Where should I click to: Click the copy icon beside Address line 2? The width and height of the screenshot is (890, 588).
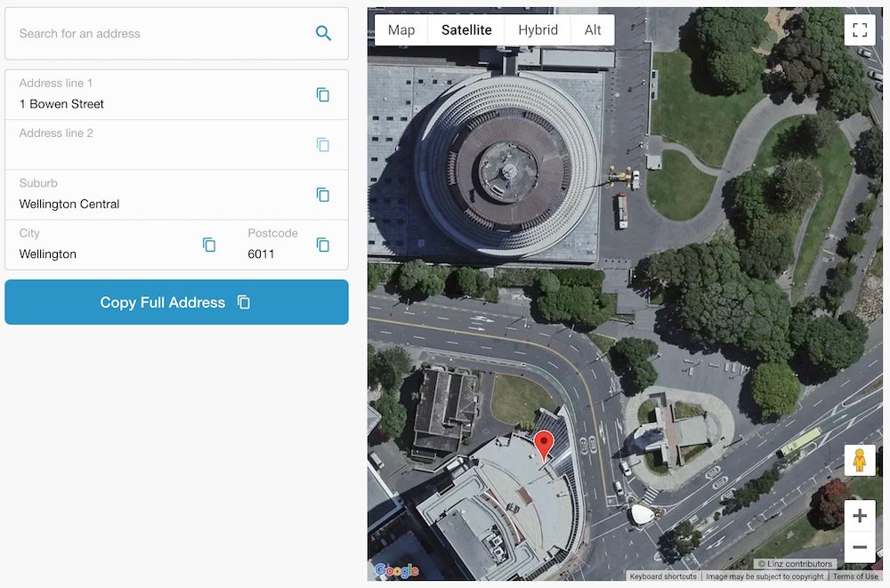[x=323, y=144]
